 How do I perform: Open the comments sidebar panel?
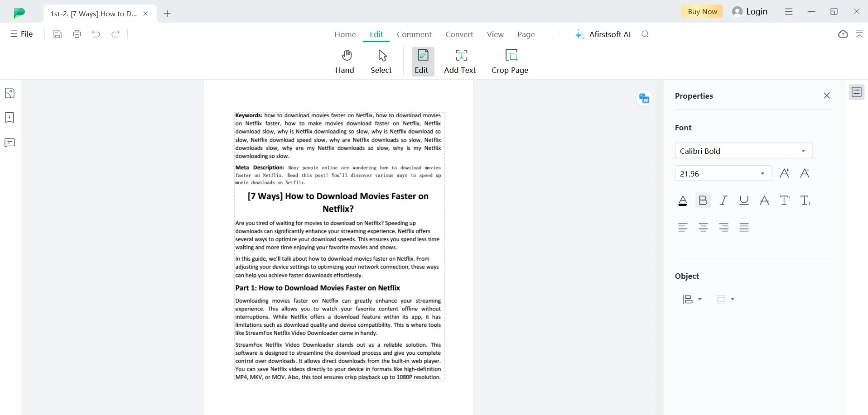10,143
